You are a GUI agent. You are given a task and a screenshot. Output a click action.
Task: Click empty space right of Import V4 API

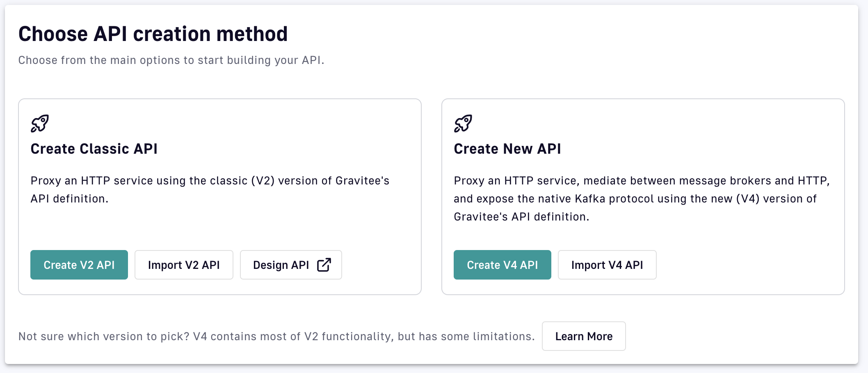[747, 265]
